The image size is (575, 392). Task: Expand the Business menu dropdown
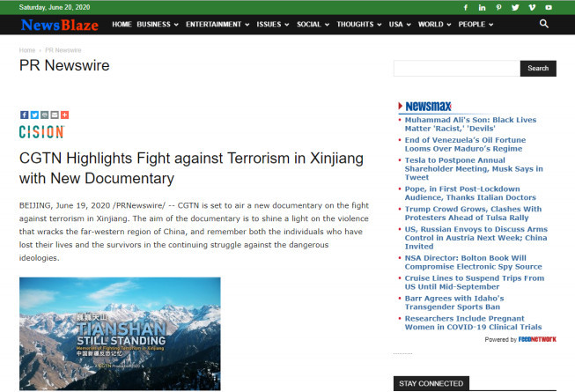[x=158, y=25]
